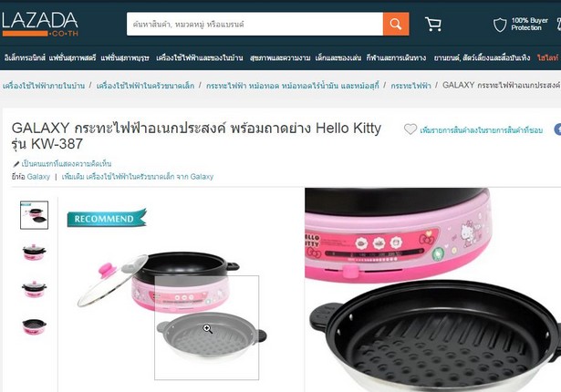The image size is (561, 392).
Task: Open the สุขภาพและความงาม category menu
Action: pyautogui.click(x=280, y=57)
